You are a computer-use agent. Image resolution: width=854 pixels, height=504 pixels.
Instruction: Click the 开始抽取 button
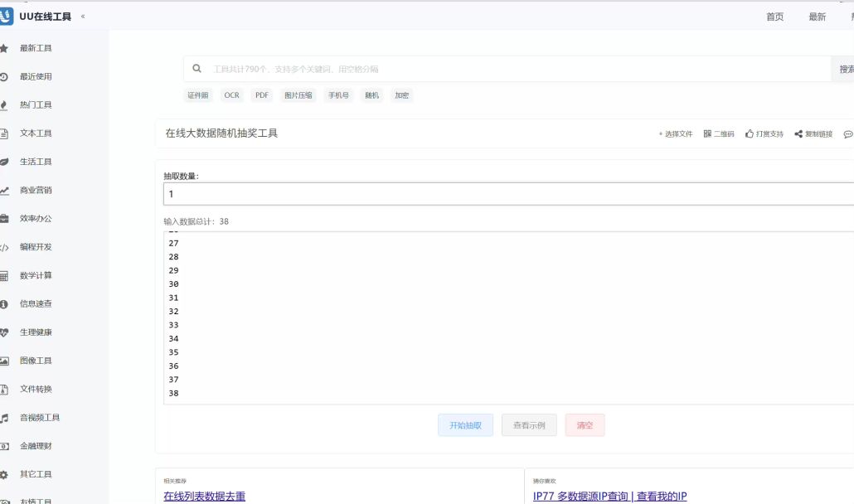(465, 425)
